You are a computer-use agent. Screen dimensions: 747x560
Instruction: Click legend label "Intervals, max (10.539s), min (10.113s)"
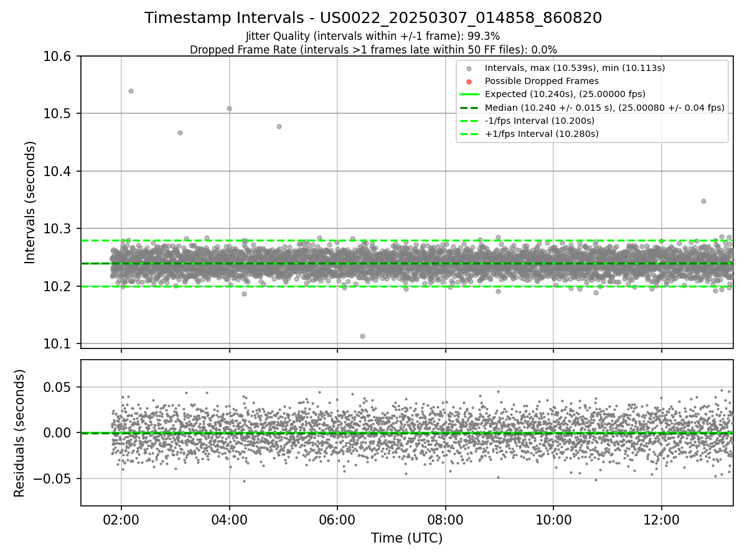click(x=575, y=68)
